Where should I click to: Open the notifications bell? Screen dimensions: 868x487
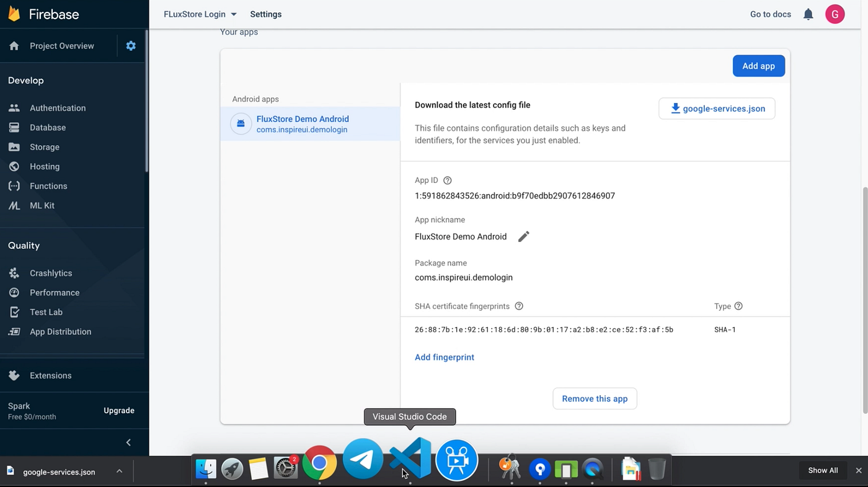click(808, 14)
